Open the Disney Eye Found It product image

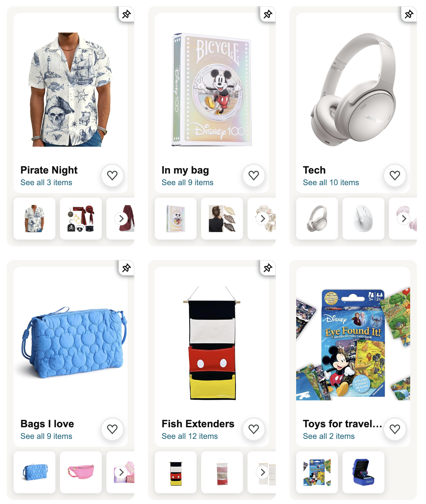[353, 343]
